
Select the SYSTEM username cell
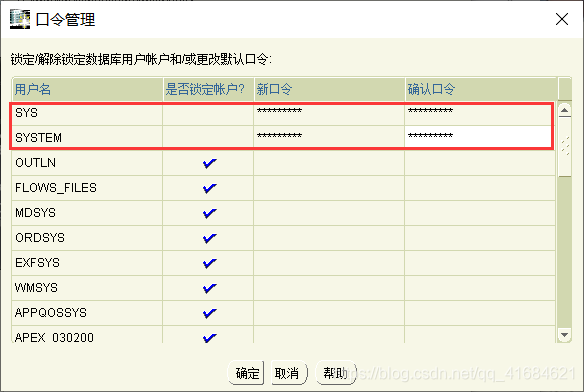87,138
